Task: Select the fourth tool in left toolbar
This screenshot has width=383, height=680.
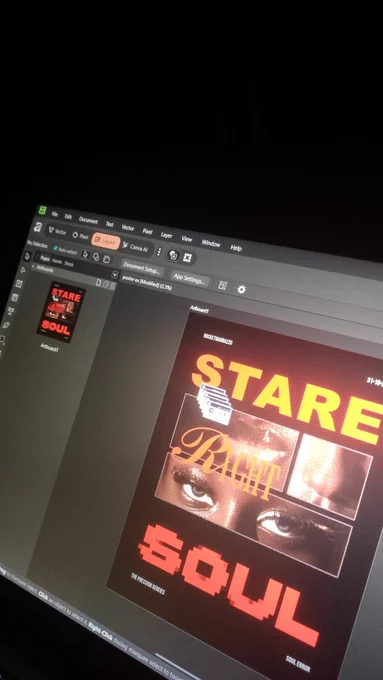Action: point(15,297)
